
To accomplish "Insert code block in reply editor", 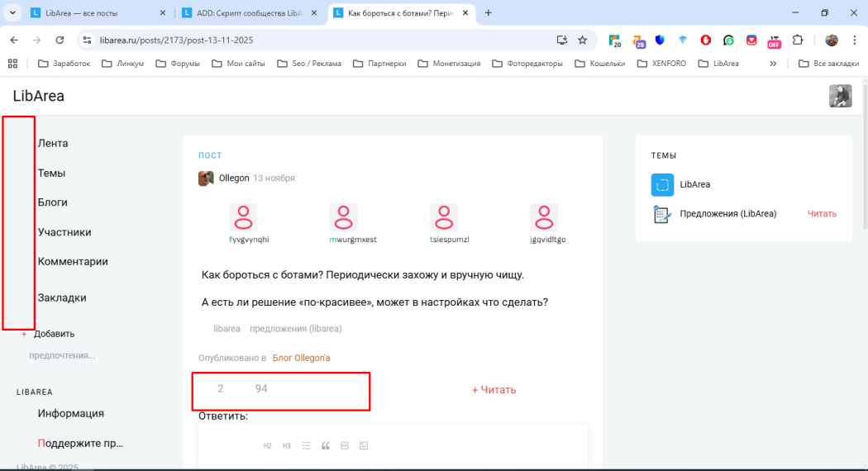I will click(345, 445).
